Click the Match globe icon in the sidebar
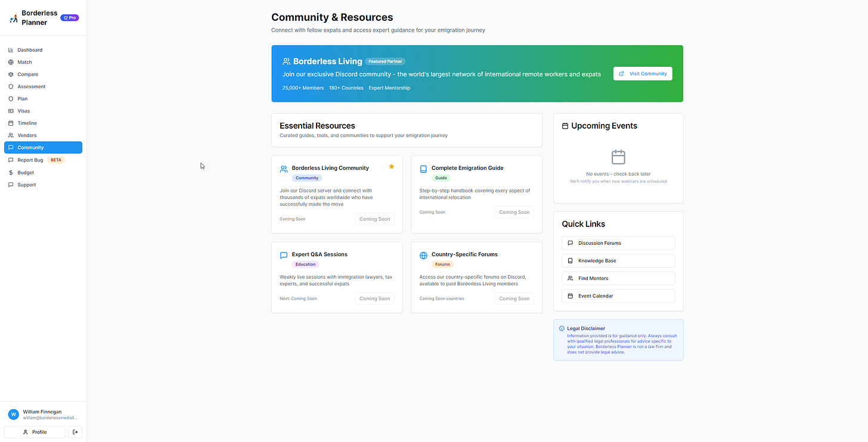 [x=11, y=62]
